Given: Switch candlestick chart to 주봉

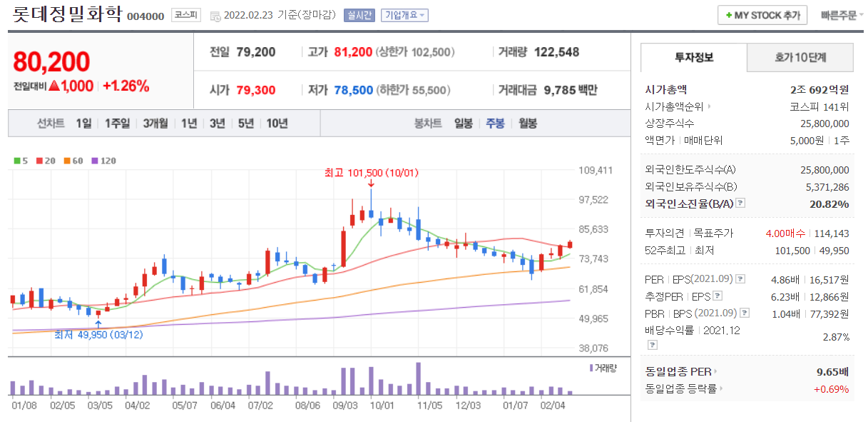Looking at the screenshot, I should pos(496,124).
